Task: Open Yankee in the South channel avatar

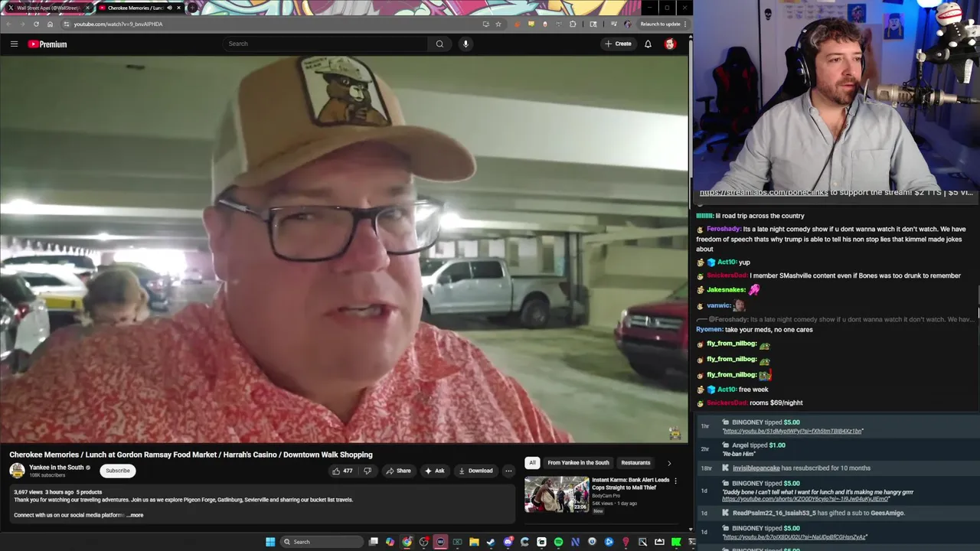Action: pyautogui.click(x=17, y=471)
